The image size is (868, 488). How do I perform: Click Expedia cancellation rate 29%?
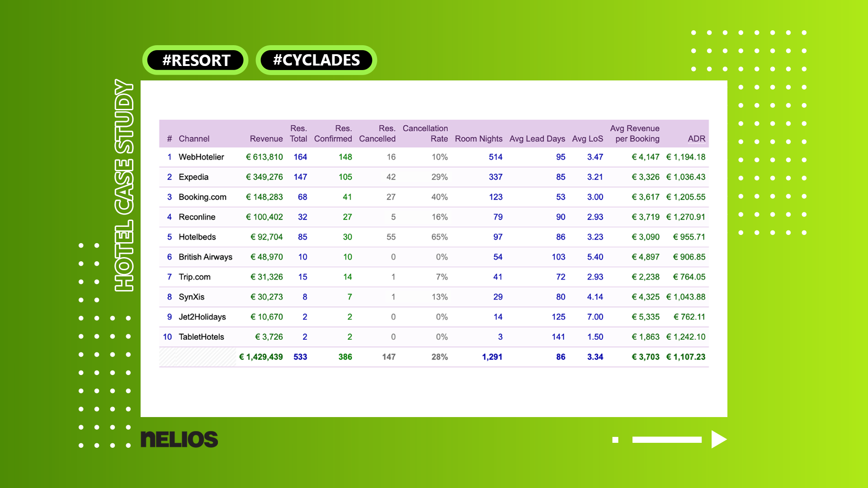(439, 177)
